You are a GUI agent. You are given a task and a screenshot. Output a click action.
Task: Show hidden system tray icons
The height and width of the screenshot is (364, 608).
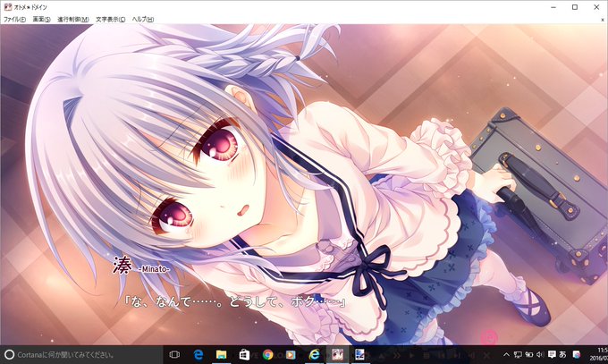click(506, 354)
